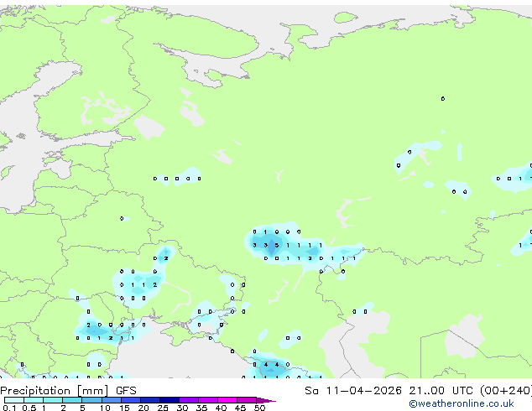Viewport: 532px width, 411px height.
Task: Click the '45' legend scale value
Action: [x=240, y=408]
